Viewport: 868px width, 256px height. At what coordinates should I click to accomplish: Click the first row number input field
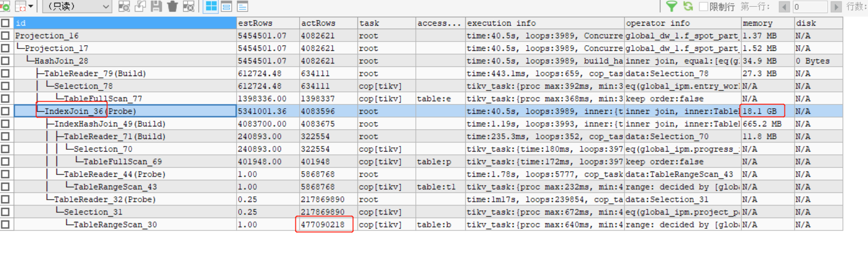point(810,7)
